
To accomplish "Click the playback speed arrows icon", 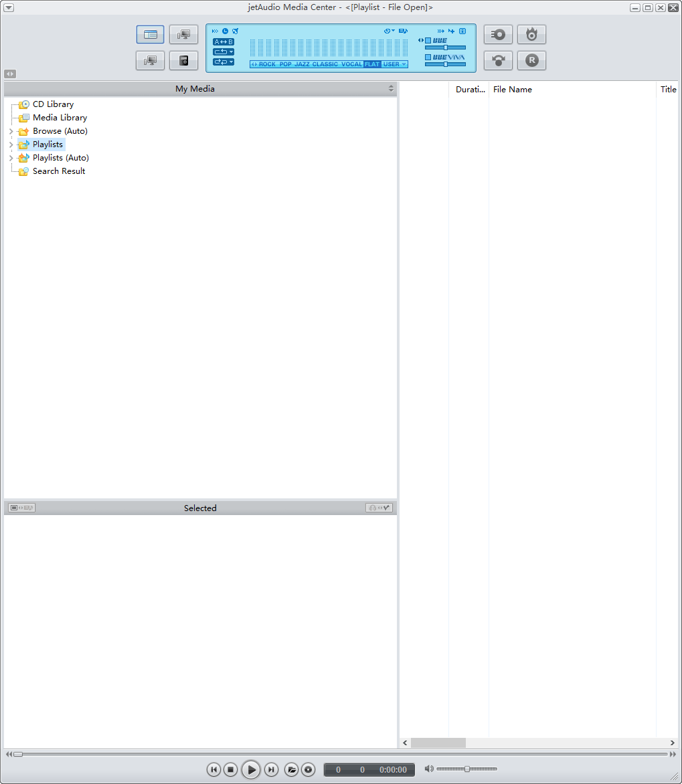I will (215, 31).
